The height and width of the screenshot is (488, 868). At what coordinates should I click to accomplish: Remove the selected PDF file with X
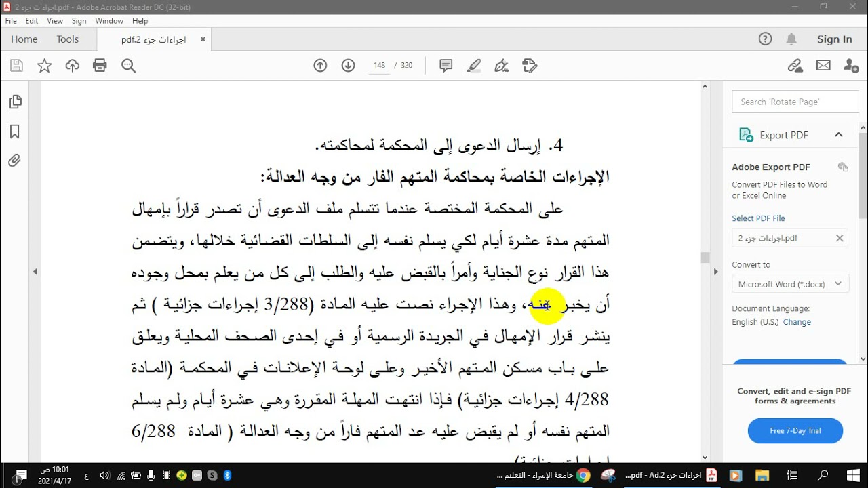(x=840, y=238)
